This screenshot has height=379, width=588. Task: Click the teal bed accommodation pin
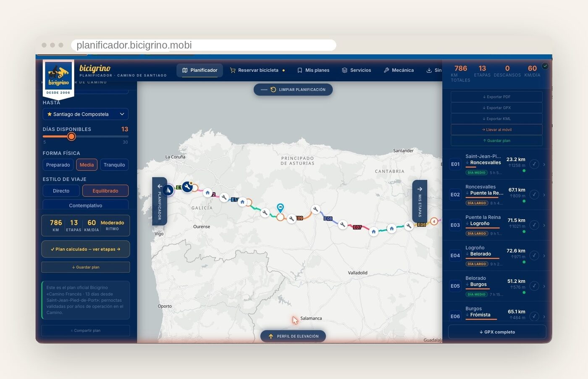click(x=280, y=208)
